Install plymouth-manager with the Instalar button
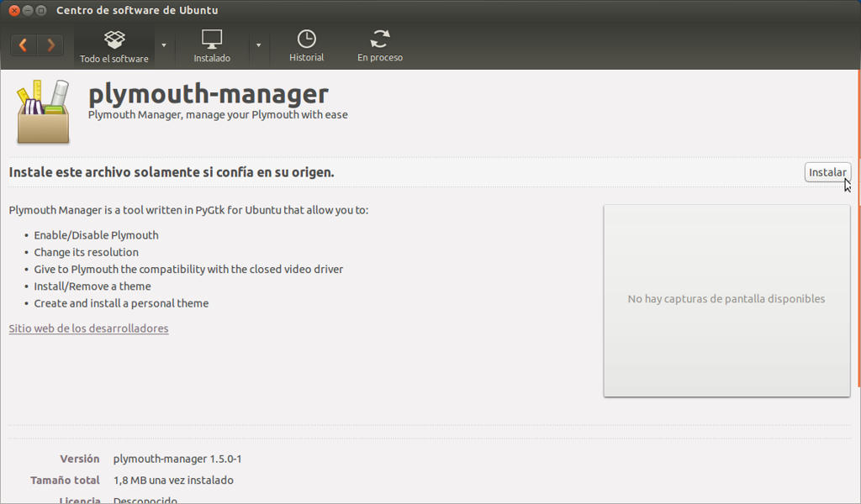This screenshot has height=504, width=861. 827,172
